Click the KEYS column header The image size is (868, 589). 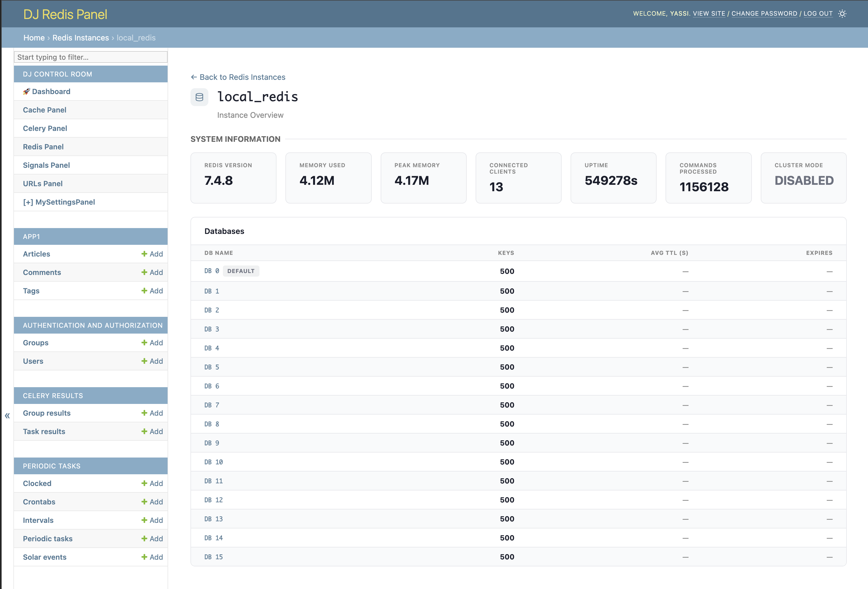(506, 253)
